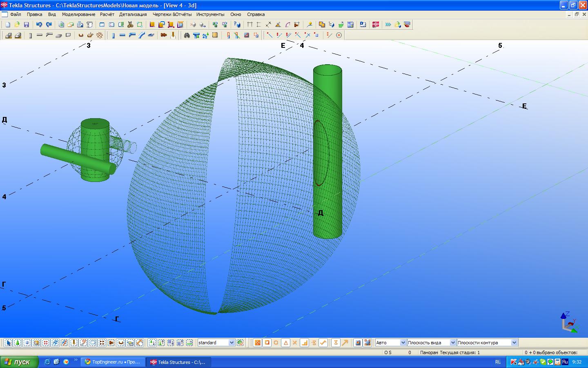Screen dimensions: 588x368
Task: Open existing model with folder icon
Action: click(x=17, y=25)
